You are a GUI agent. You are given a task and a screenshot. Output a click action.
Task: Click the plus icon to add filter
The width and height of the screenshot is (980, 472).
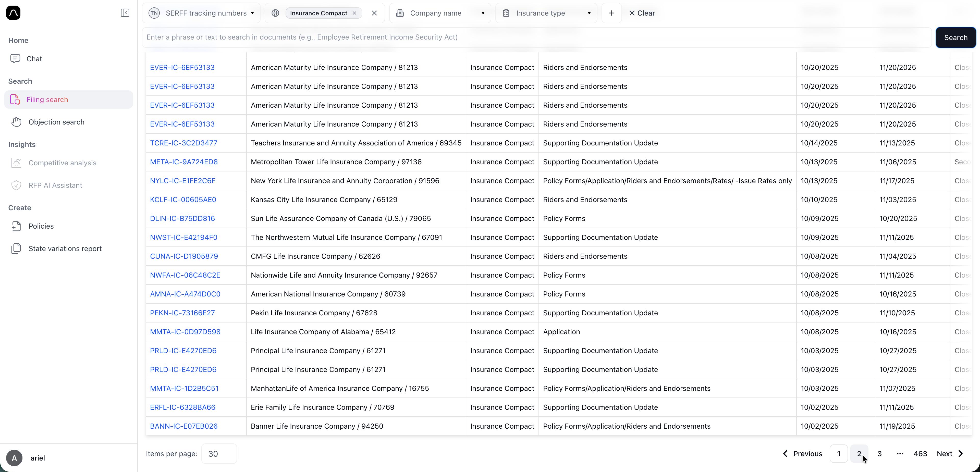coord(611,13)
